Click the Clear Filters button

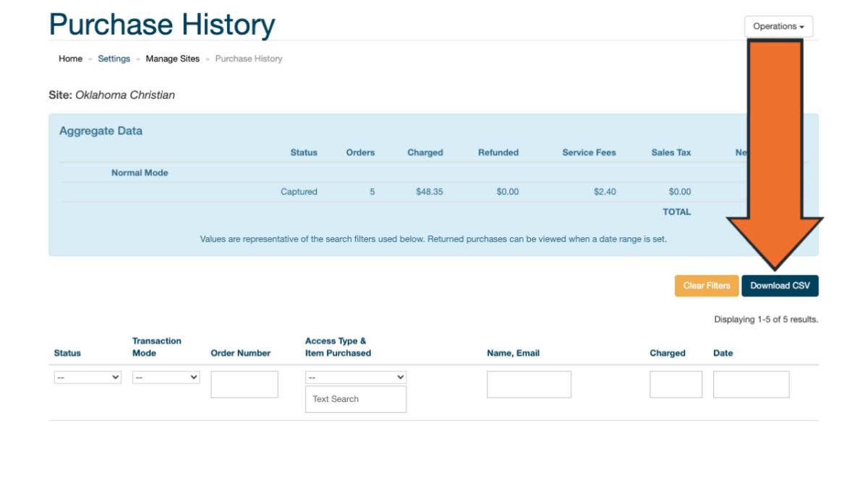(x=706, y=286)
